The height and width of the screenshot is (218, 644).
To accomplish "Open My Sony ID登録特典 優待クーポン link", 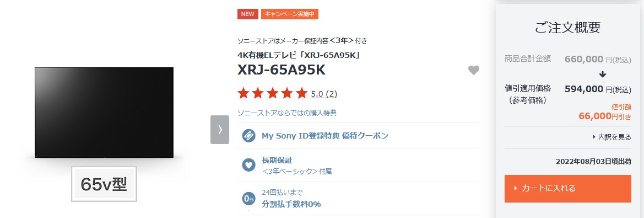I will 325,136.
